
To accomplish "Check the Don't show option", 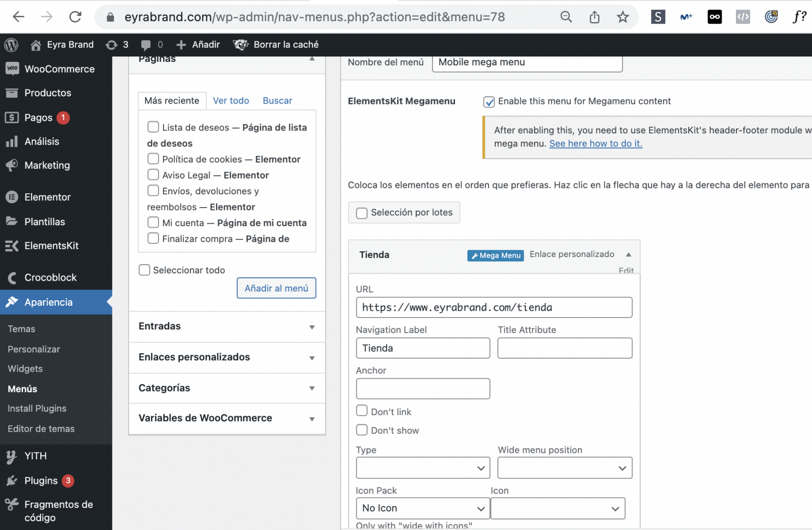I will click(362, 430).
